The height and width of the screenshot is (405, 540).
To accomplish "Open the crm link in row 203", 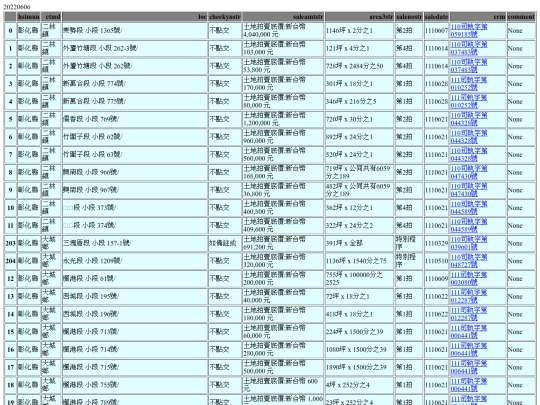I will (469, 243).
